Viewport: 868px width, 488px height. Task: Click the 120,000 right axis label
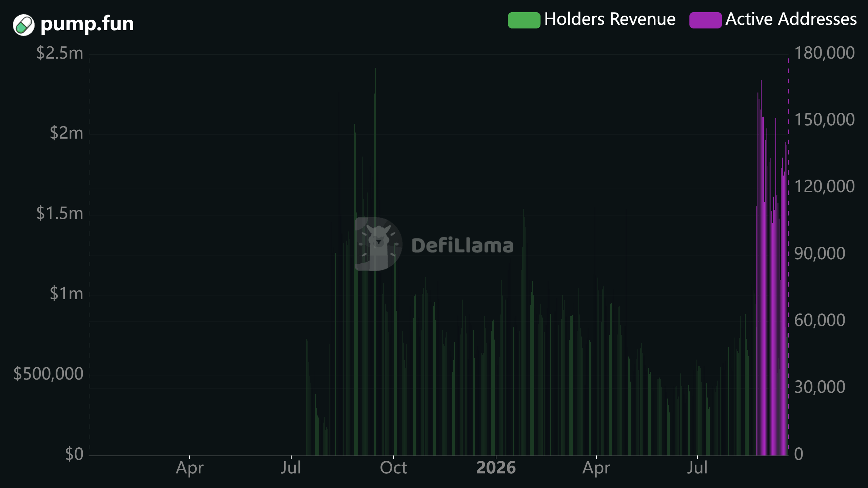point(824,186)
